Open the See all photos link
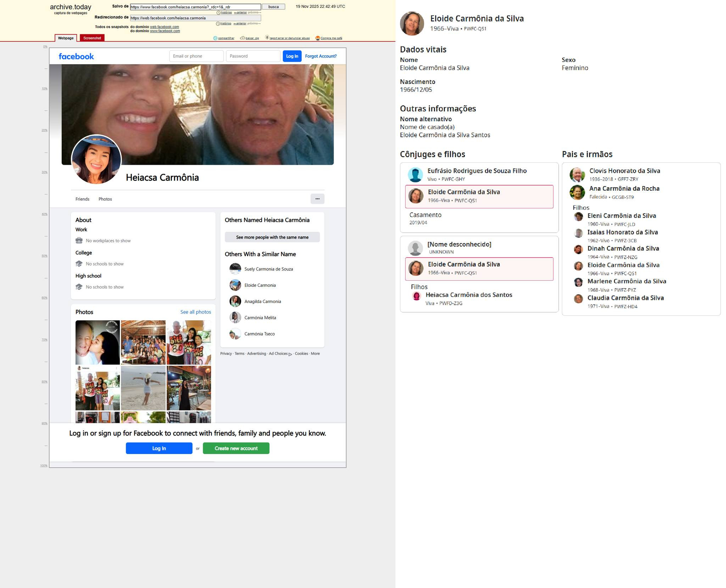 [x=195, y=312]
